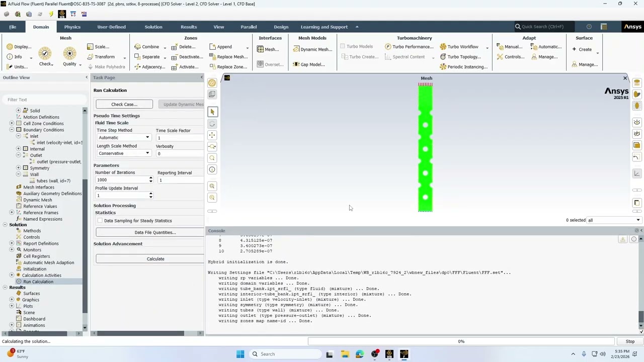Open the Length Scale Method dropdown
644x362 pixels.
pyautogui.click(x=124, y=153)
